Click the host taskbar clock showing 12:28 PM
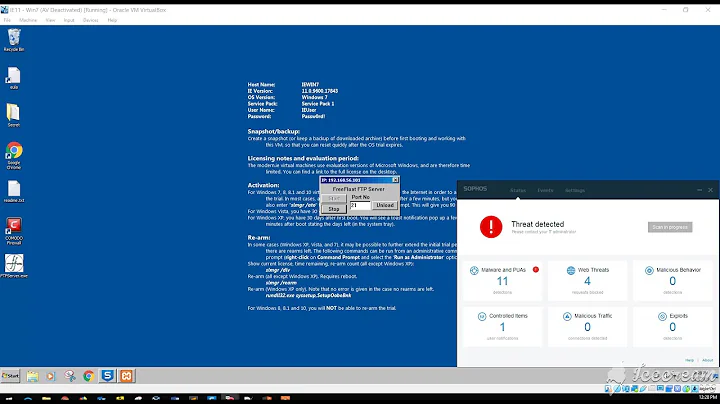This screenshot has height=404, width=720. (x=707, y=397)
